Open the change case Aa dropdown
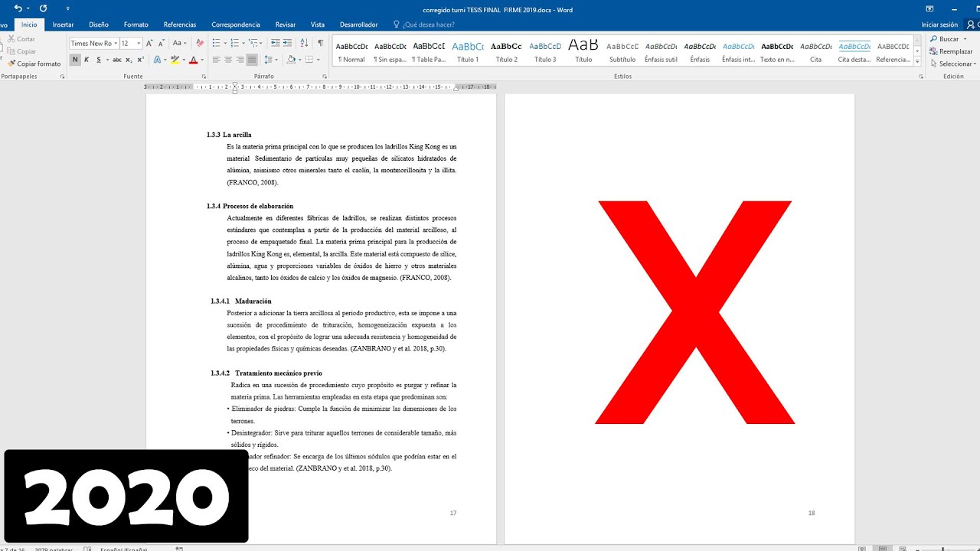The image size is (980, 551). (x=179, y=43)
